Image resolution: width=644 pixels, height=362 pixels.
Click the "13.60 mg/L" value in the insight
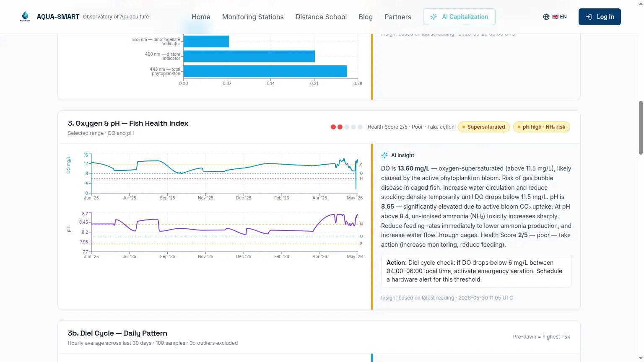pos(413,168)
